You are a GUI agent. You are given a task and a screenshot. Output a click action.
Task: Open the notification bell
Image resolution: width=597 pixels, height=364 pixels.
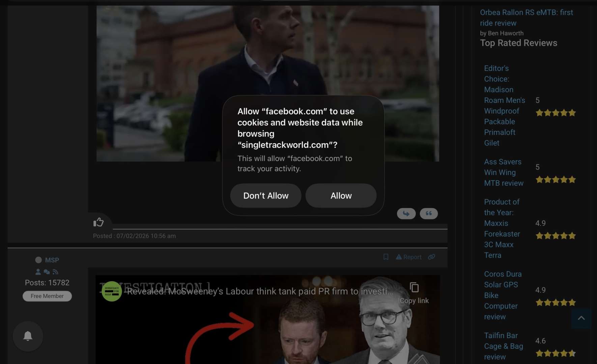28,336
